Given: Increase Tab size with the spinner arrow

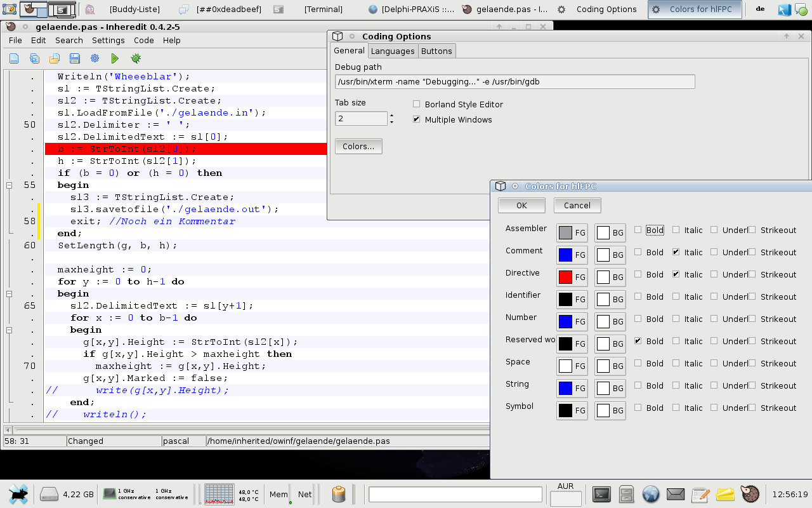Looking at the screenshot, I should coord(391,115).
